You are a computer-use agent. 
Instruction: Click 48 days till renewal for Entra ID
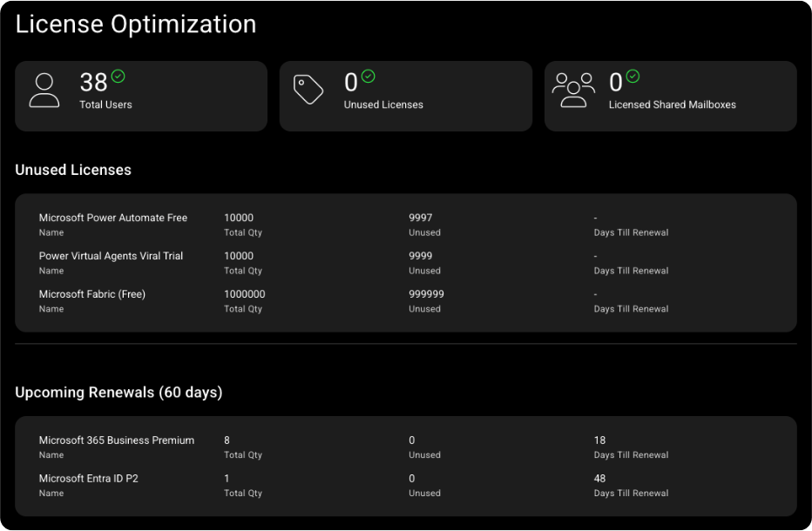[x=599, y=479]
